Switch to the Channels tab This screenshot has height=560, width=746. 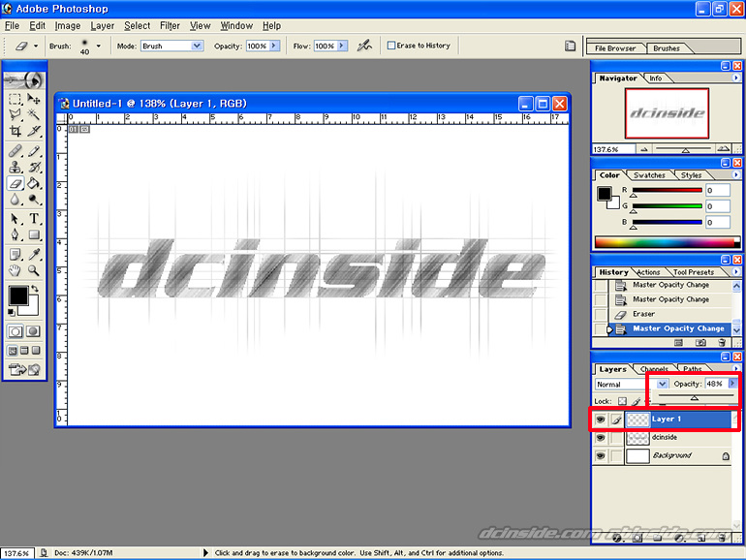pos(654,369)
